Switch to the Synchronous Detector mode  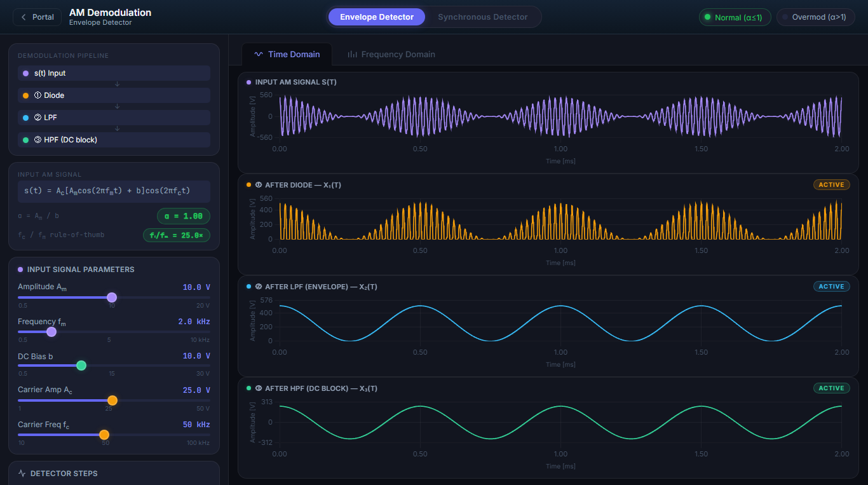pos(483,17)
